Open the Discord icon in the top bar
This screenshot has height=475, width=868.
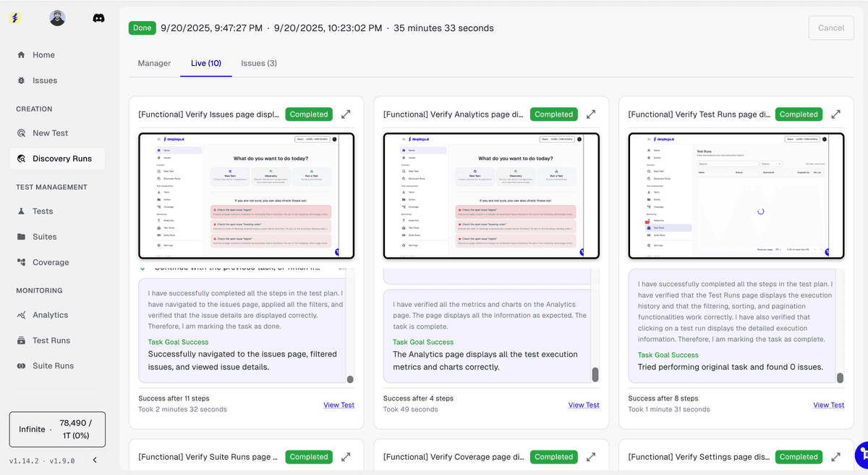tap(98, 19)
